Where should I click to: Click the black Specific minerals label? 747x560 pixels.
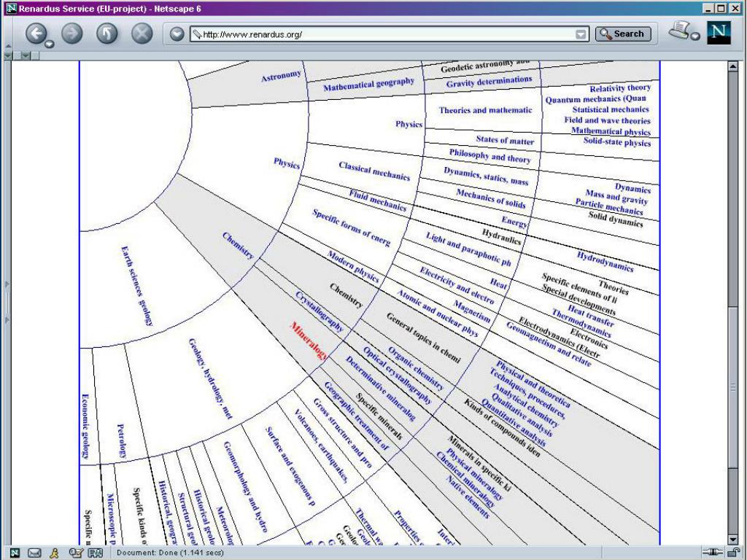(x=379, y=416)
